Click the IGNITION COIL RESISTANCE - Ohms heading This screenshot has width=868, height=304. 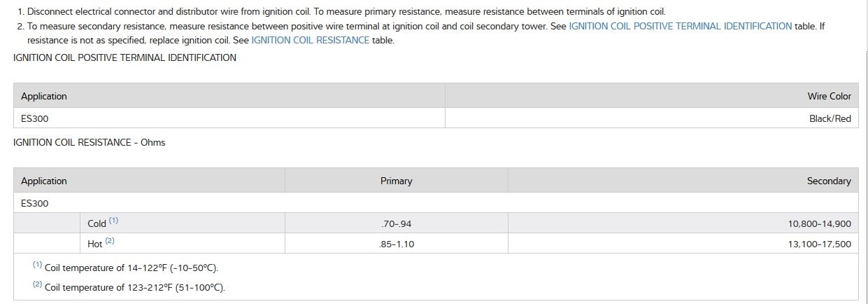click(x=89, y=142)
